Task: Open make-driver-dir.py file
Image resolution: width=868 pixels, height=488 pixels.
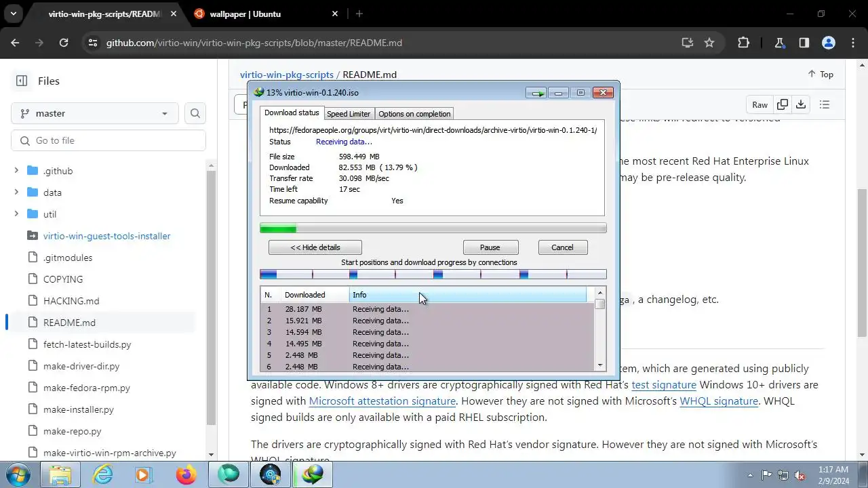Action: coord(81,366)
